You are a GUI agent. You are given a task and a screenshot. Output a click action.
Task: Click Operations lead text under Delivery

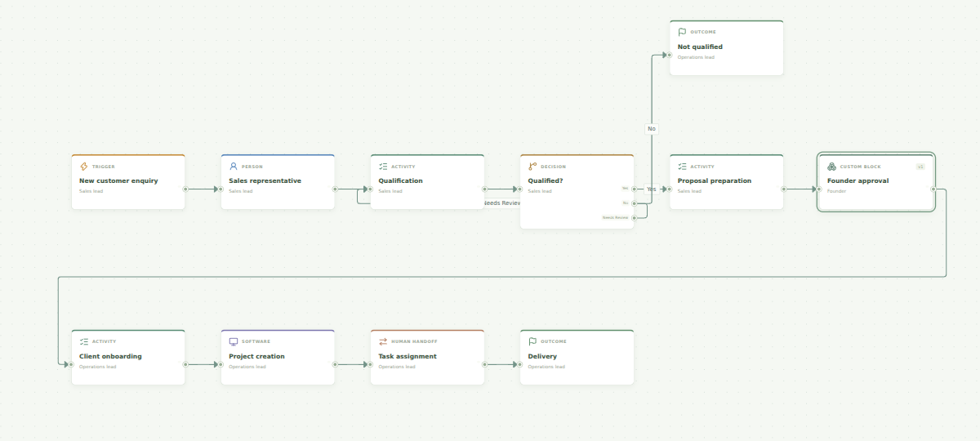pyautogui.click(x=546, y=367)
